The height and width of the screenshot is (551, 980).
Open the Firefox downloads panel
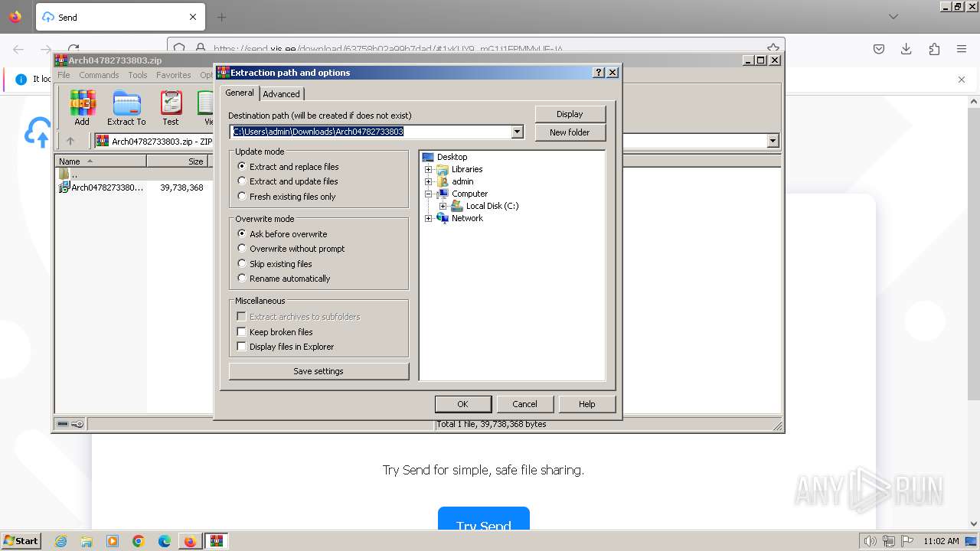pos(906,49)
